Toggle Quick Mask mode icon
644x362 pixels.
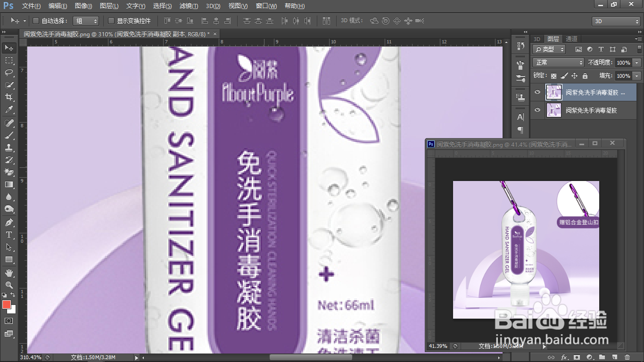(9, 321)
